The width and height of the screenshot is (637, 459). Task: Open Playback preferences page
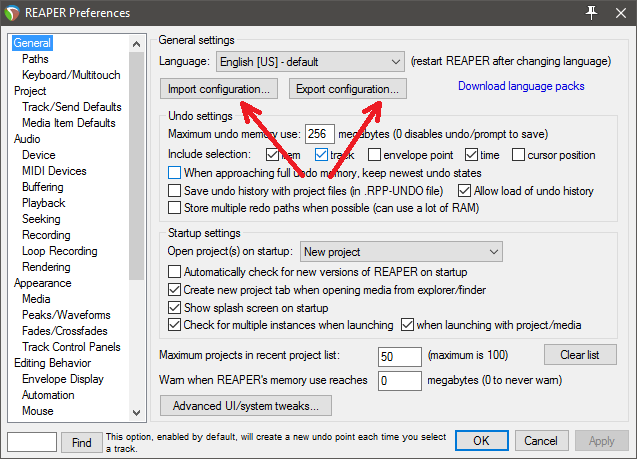pos(43,203)
